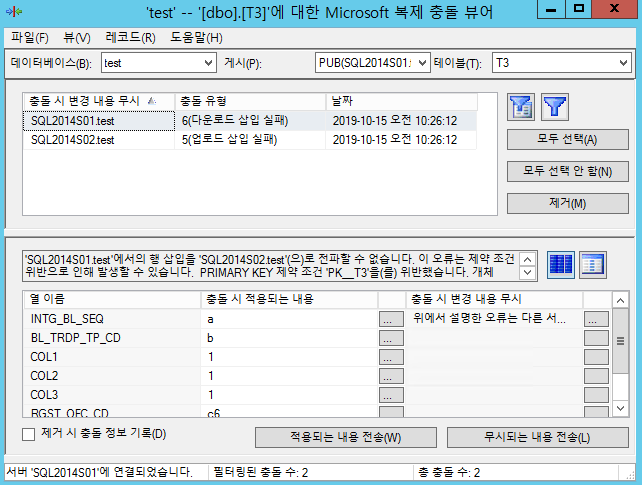Open the 파일(F) menu
Viewport: 642px width, 485px height.
pos(29,38)
